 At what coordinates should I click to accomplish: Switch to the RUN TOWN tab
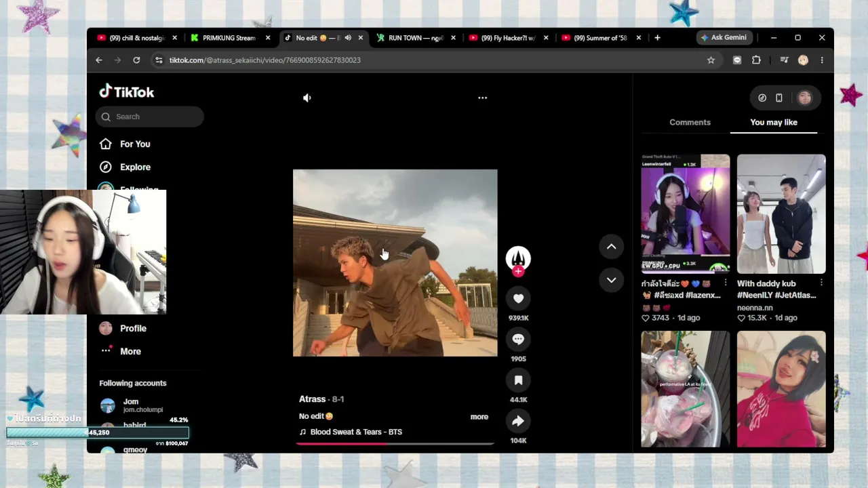pyautogui.click(x=415, y=38)
